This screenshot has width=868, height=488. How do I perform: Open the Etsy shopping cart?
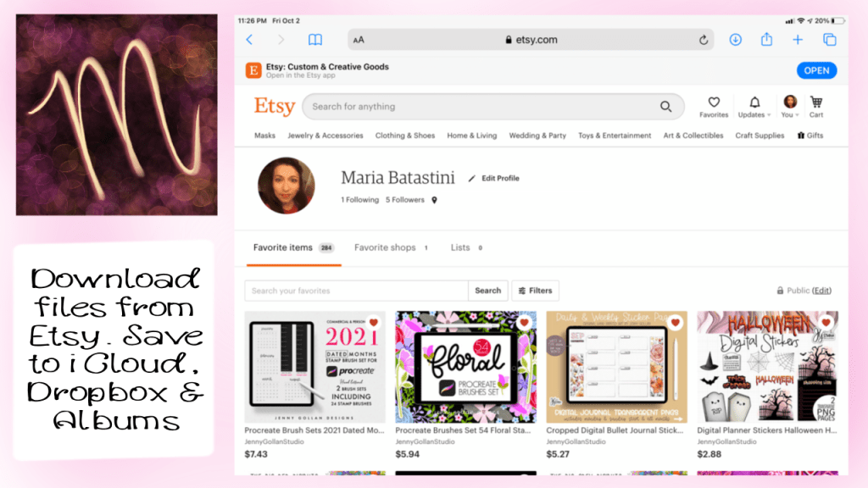click(x=816, y=106)
